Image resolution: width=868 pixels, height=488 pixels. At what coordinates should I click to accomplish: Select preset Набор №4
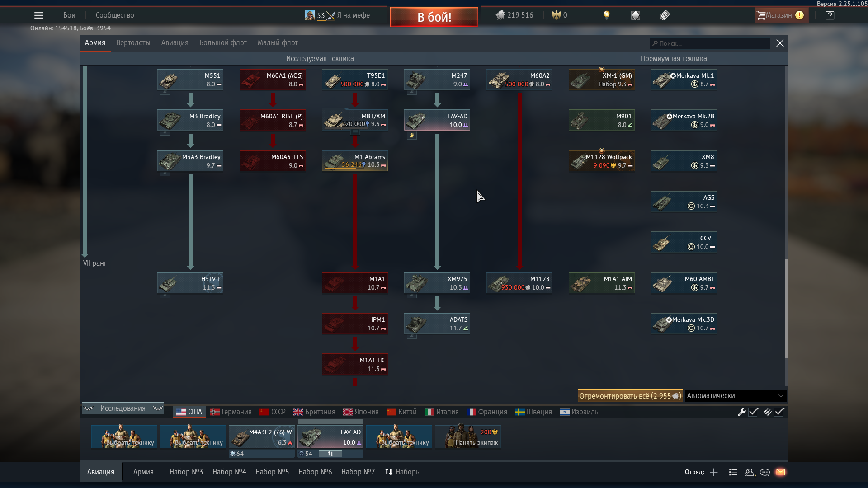point(229,472)
